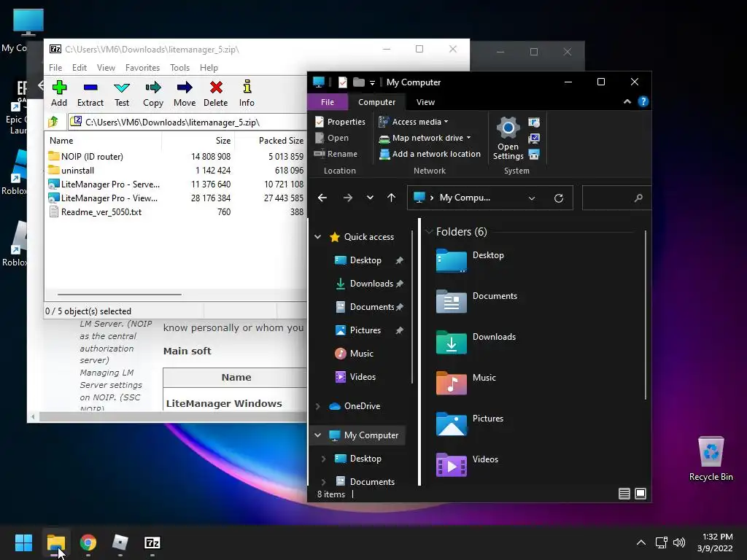Viewport: 747px width, 560px height.
Task: Click the Extract icon in 7-Zip
Action: [90, 94]
